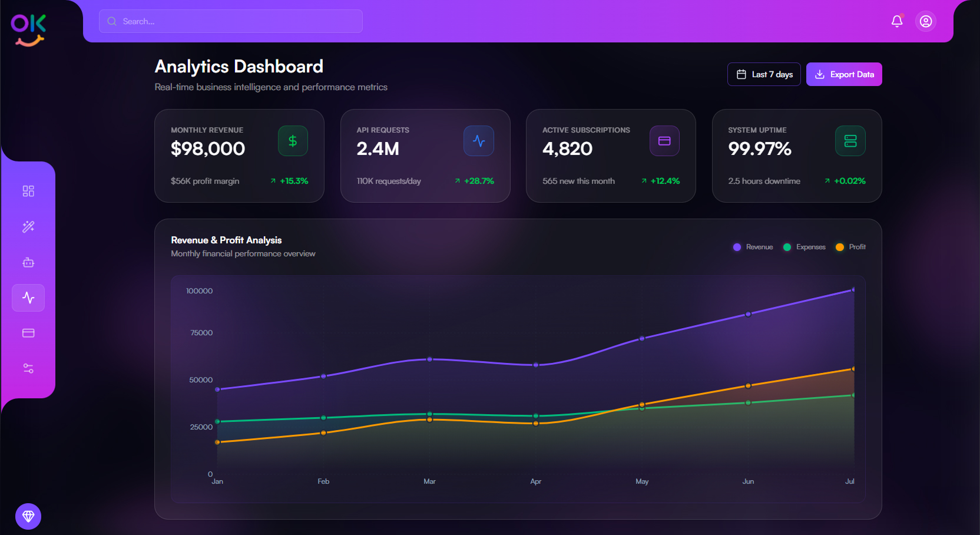Viewport: 980px width, 535px height.
Task: Open the user profile avatar icon
Action: point(926,21)
